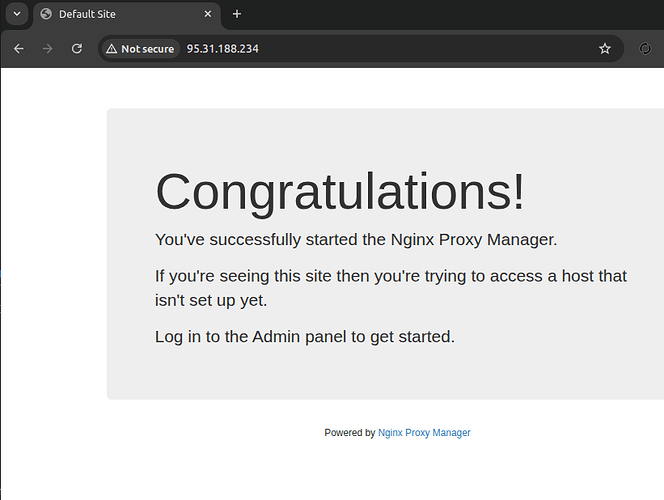Bookmark this page with the star icon
The height and width of the screenshot is (500, 664).
click(x=604, y=49)
